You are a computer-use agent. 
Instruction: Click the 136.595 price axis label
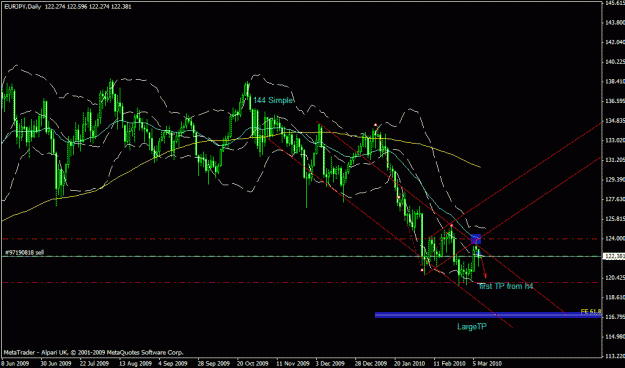615,101
